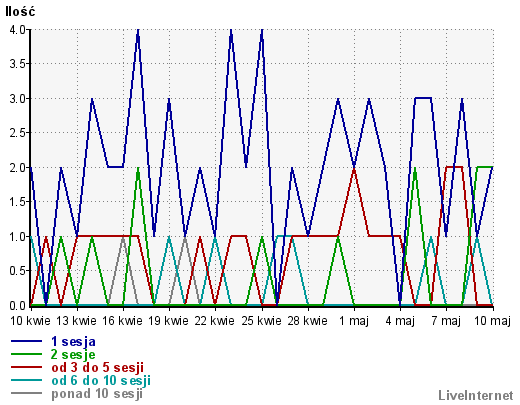The height and width of the screenshot is (405, 520).
Task: Click the '1 maj' axis date label
Action: coord(354,321)
